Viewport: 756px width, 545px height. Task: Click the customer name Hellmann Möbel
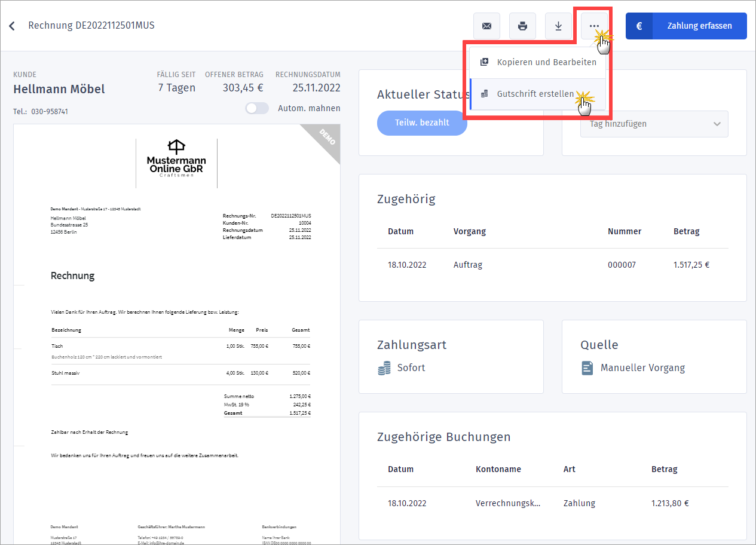point(59,90)
